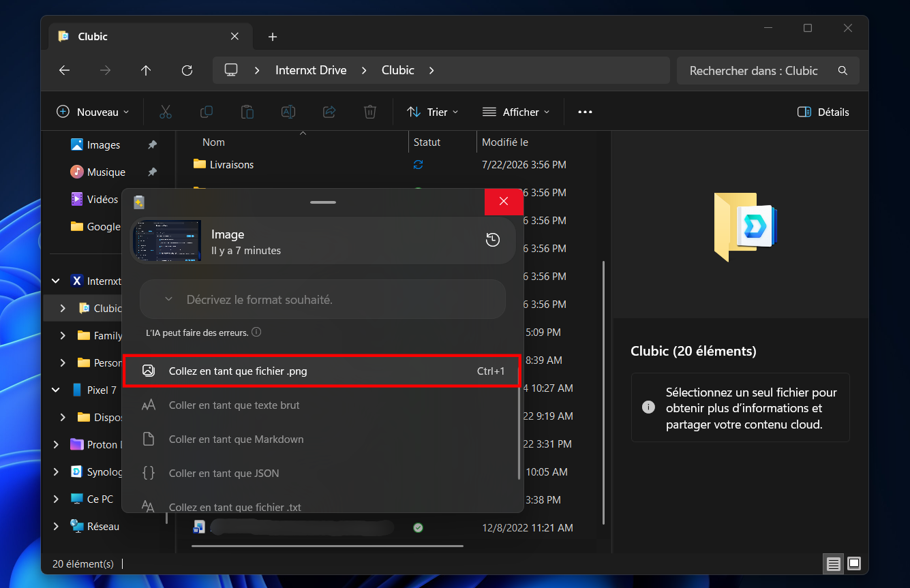Close the Clubic tab
This screenshot has height=588, width=910.
234,36
